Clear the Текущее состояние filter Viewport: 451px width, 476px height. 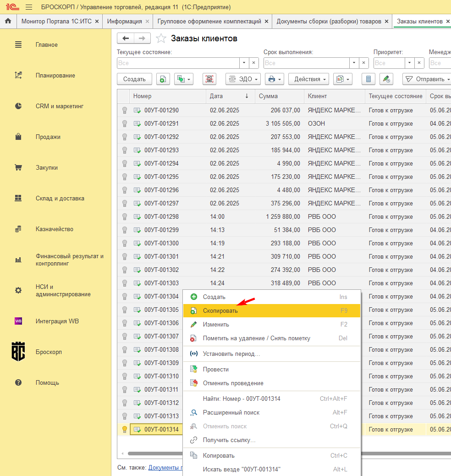tap(254, 63)
